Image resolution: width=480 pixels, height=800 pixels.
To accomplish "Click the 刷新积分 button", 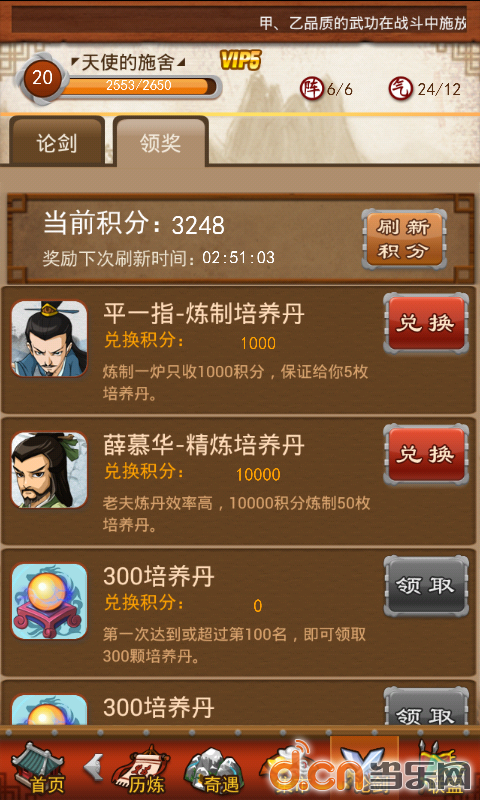I will tap(403, 239).
